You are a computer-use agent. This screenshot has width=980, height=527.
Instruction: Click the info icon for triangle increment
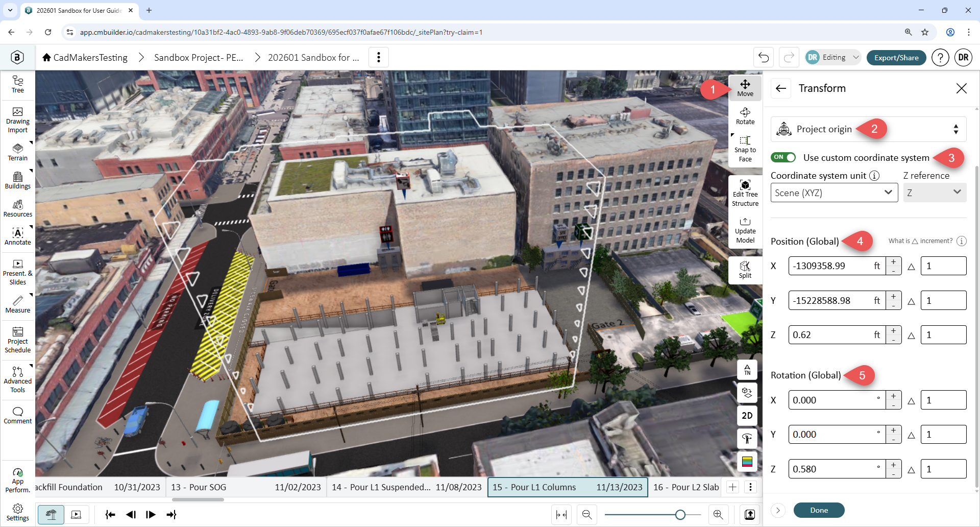tap(962, 241)
